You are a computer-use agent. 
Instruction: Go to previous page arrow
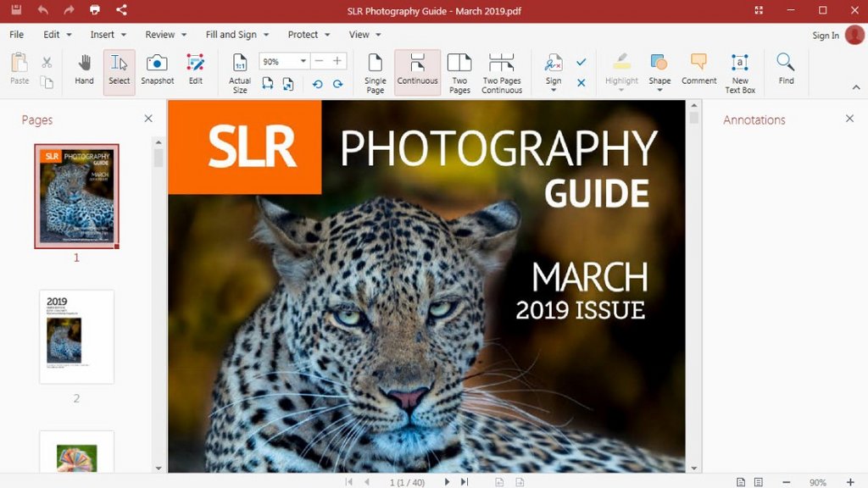[x=366, y=482]
